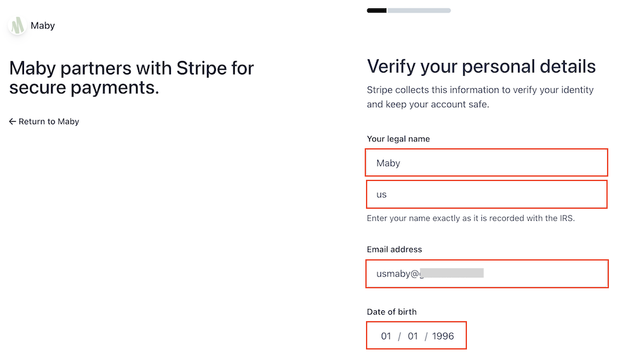
Task: Click the Stripe collects this information description
Action: (x=480, y=97)
